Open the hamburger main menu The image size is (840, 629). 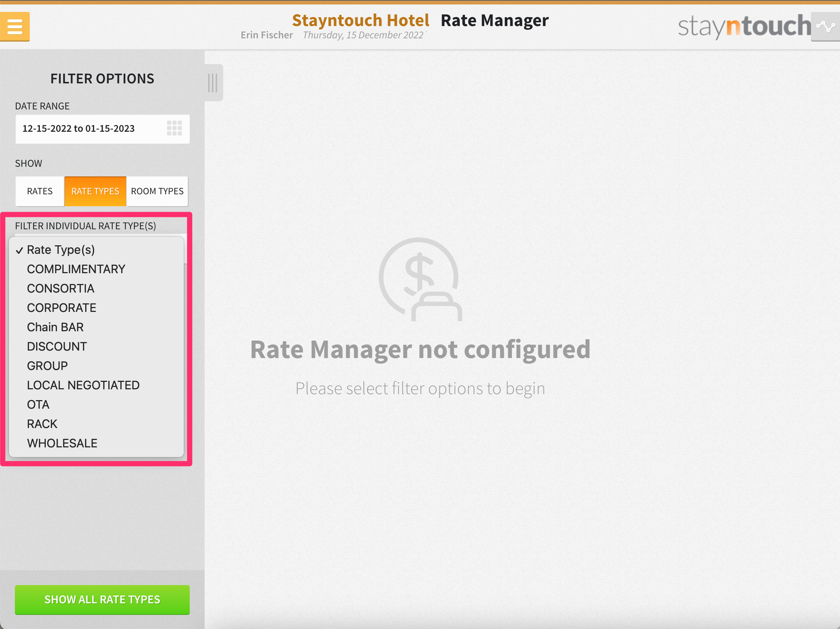15,26
